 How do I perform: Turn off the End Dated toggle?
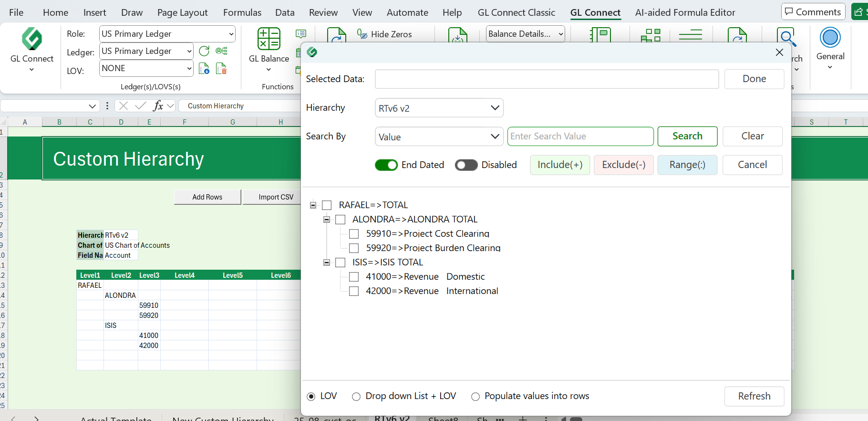pos(386,165)
